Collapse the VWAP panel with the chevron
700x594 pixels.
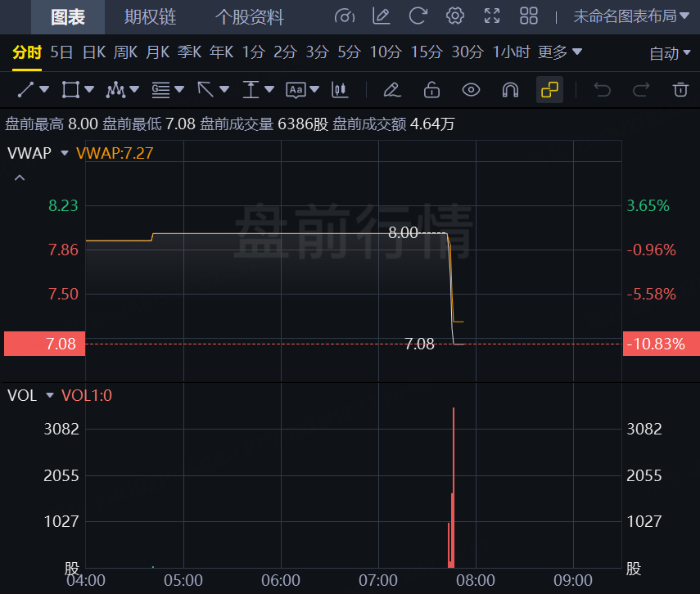(x=19, y=177)
